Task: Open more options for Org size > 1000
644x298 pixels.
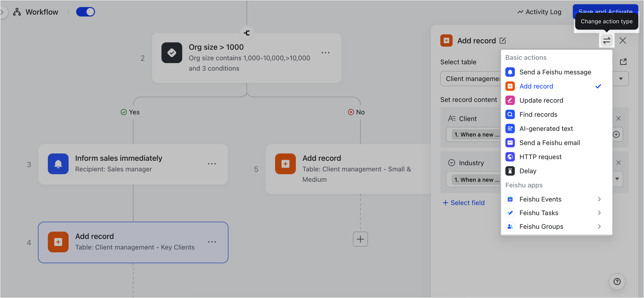Action: tap(325, 53)
